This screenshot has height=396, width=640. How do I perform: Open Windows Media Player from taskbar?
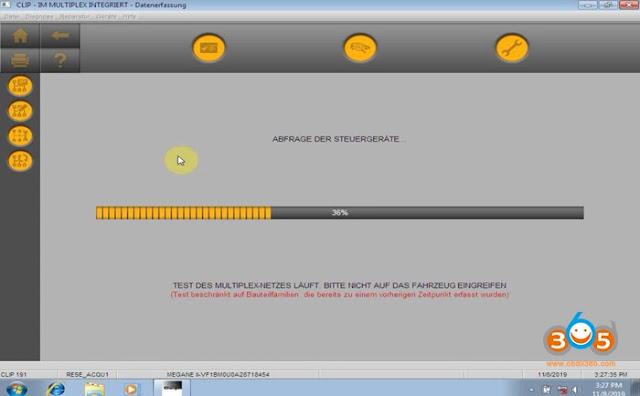[131, 389]
